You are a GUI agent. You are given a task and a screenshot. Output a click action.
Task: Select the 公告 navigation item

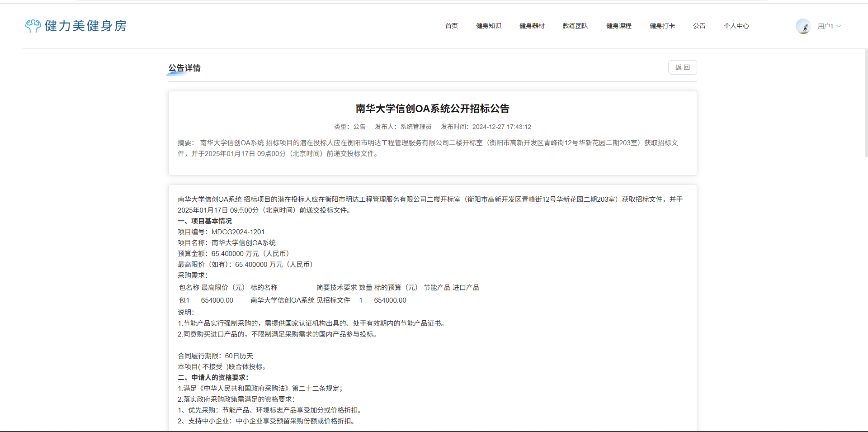click(x=699, y=26)
